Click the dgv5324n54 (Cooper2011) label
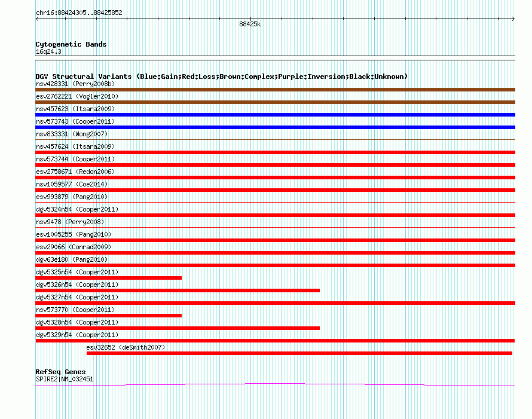Screen dimensions: 532x419 coord(77,209)
